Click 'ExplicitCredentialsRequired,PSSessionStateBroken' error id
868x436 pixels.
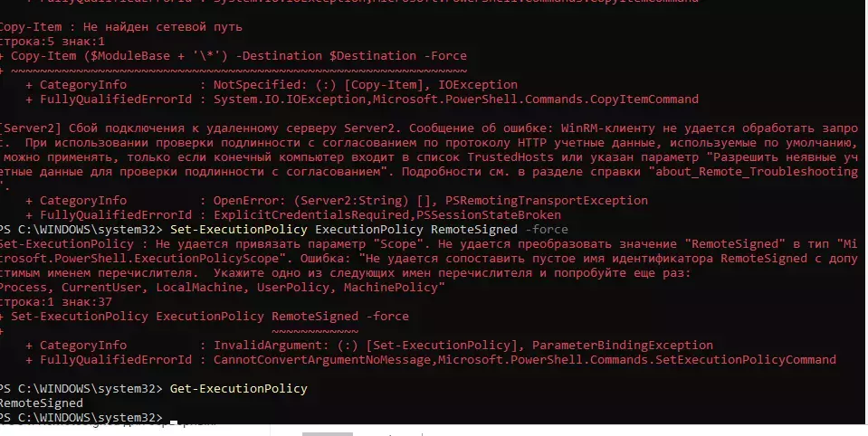387,214
